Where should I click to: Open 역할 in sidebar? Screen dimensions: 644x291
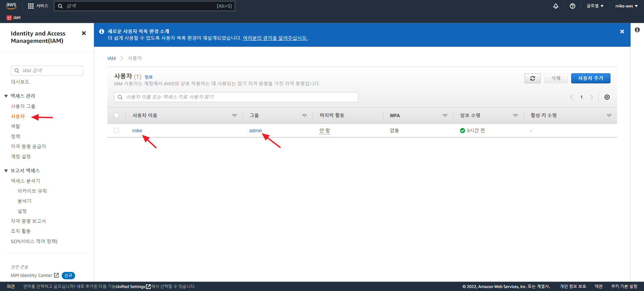click(15, 126)
